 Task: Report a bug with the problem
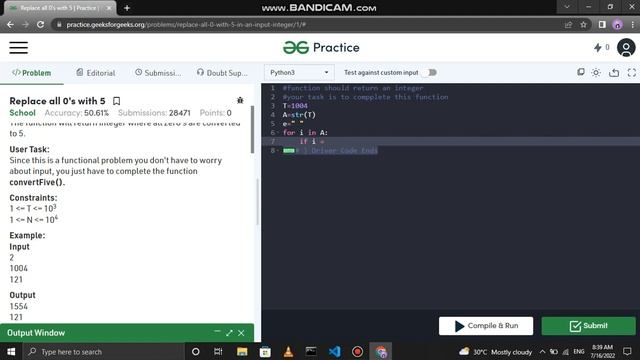tap(240, 100)
